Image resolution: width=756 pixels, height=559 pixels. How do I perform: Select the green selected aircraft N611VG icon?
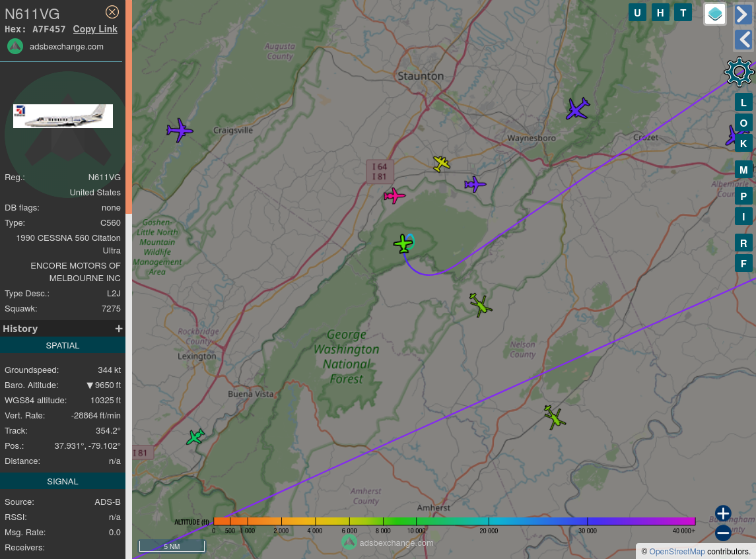pyautogui.click(x=403, y=244)
